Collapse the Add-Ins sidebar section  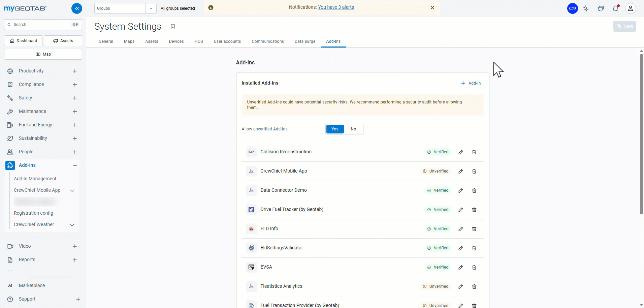pos(75,165)
